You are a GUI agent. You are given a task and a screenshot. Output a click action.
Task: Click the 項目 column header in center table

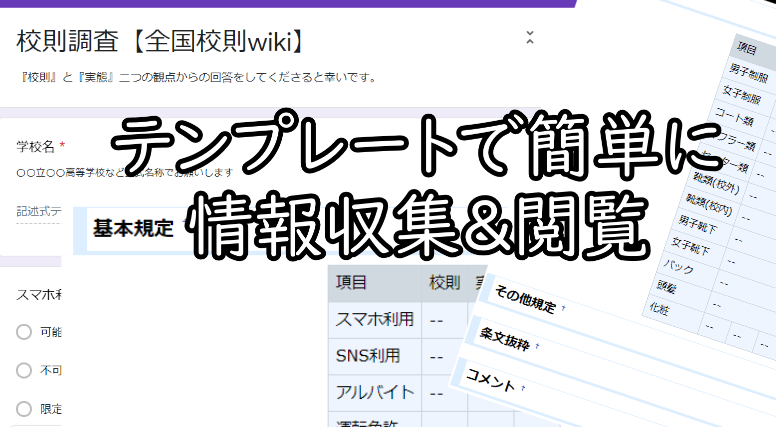[x=352, y=283]
